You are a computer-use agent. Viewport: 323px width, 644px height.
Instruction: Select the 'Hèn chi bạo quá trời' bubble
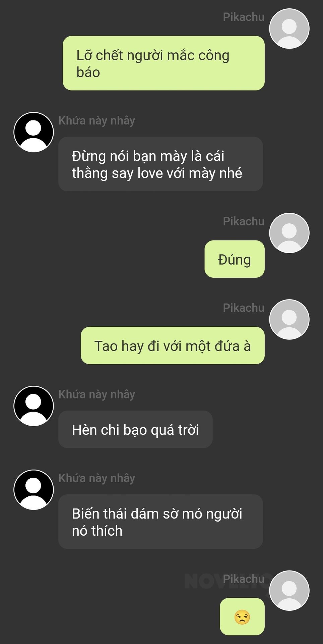135,429
